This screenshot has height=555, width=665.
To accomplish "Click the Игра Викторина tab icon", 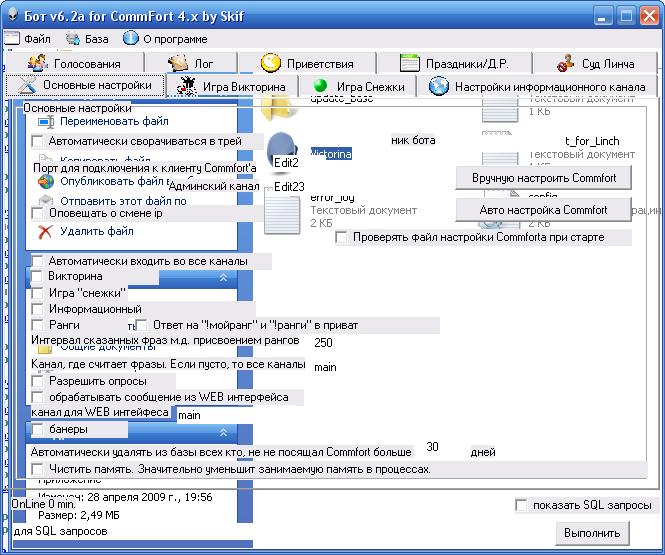I will tap(186, 87).
